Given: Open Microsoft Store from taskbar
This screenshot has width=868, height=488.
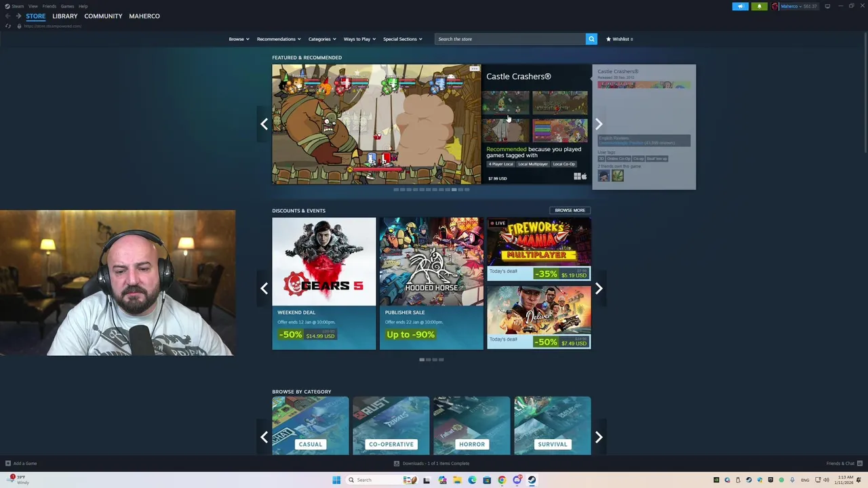Looking at the screenshot, I should [487, 480].
